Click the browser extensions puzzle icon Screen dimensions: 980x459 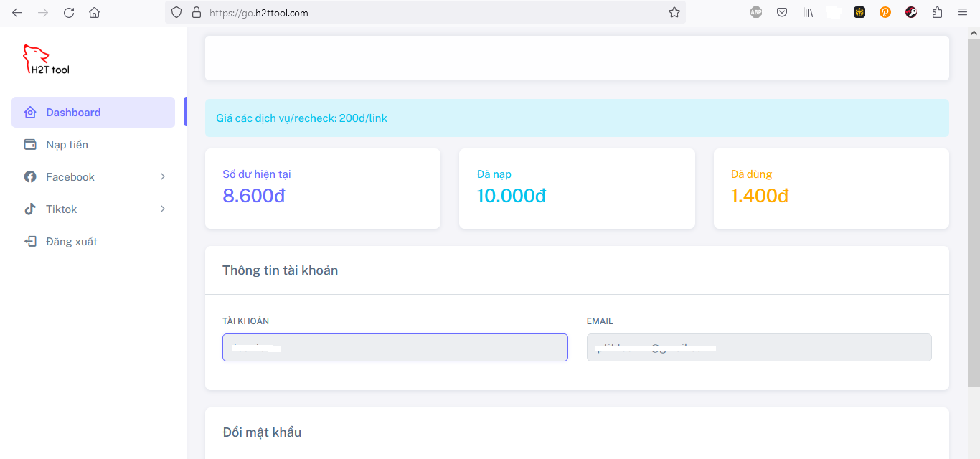[x=937, y=12]
